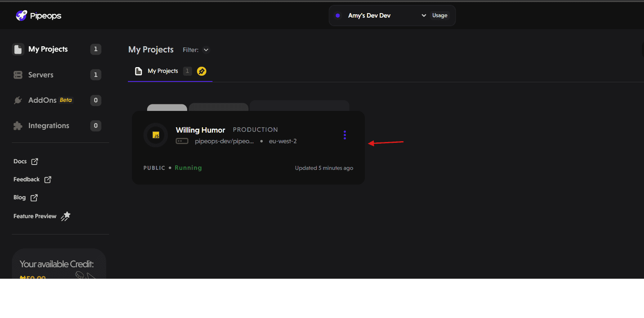This screenshot has height=318, width=644.
Task: Click the PRODUCTION environment label
Action: (255, 130)
